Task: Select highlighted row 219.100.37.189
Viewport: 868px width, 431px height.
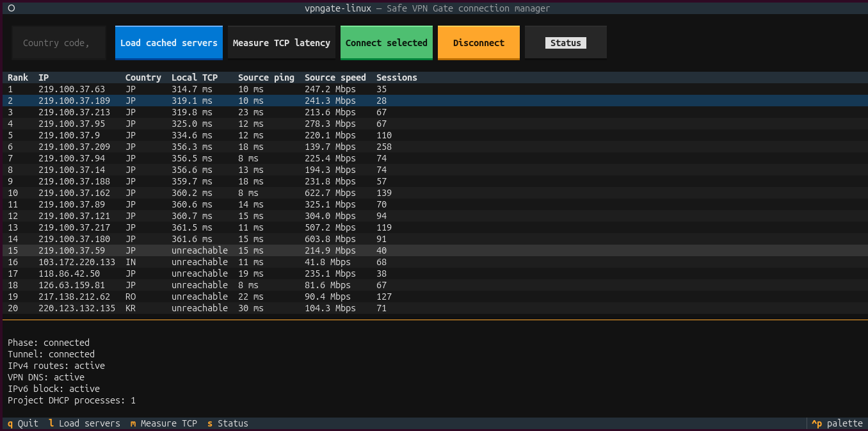Action: (x=434, y=101)
